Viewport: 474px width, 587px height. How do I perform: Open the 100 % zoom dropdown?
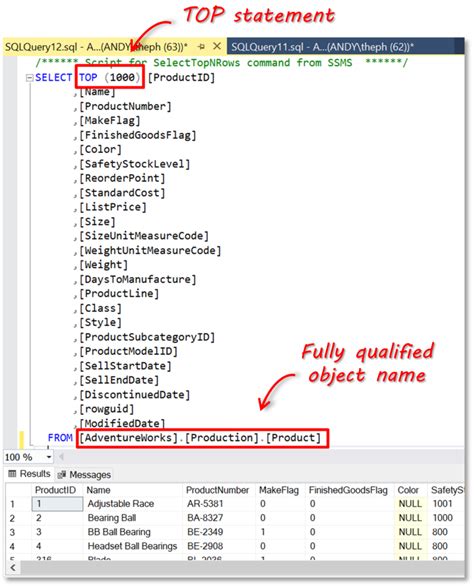click(49, 457)
